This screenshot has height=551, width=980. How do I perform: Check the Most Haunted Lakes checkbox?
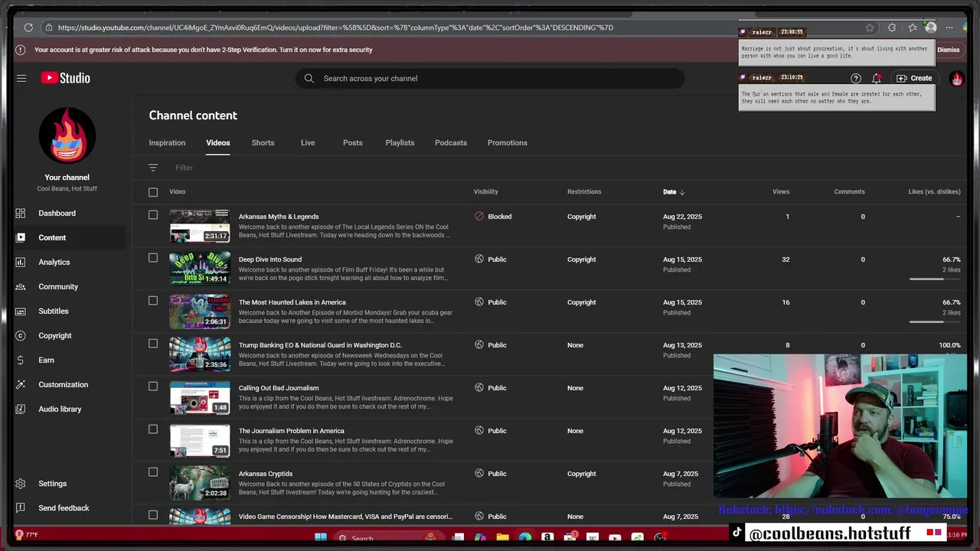153,301
